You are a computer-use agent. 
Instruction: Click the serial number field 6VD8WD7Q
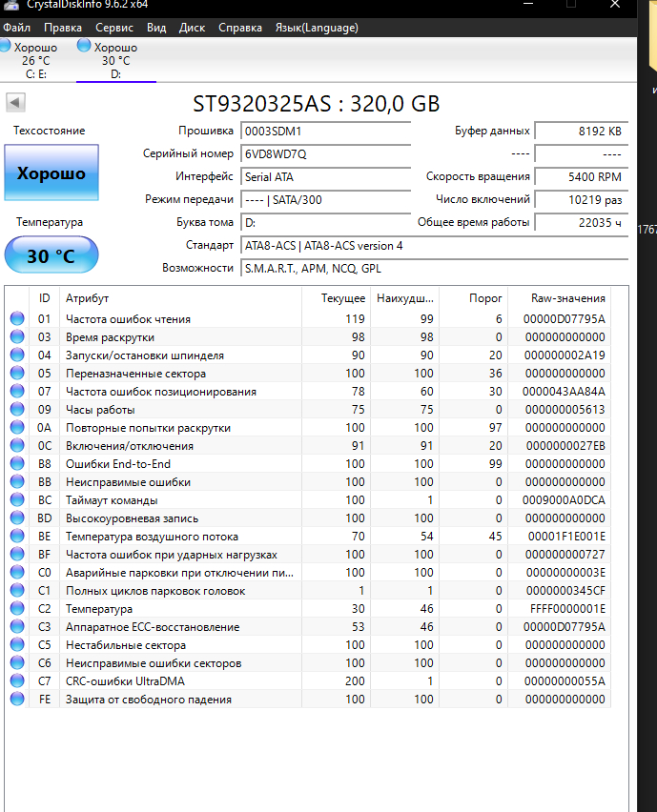326,153
